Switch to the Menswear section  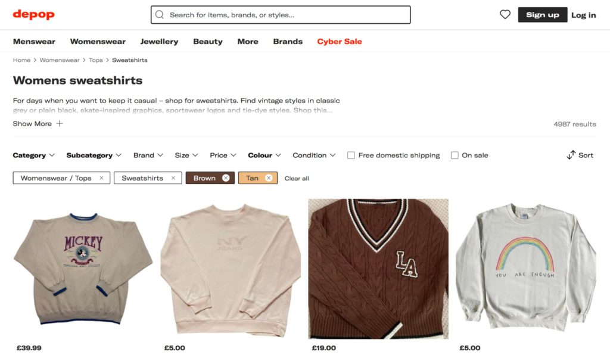click(34, 41)
